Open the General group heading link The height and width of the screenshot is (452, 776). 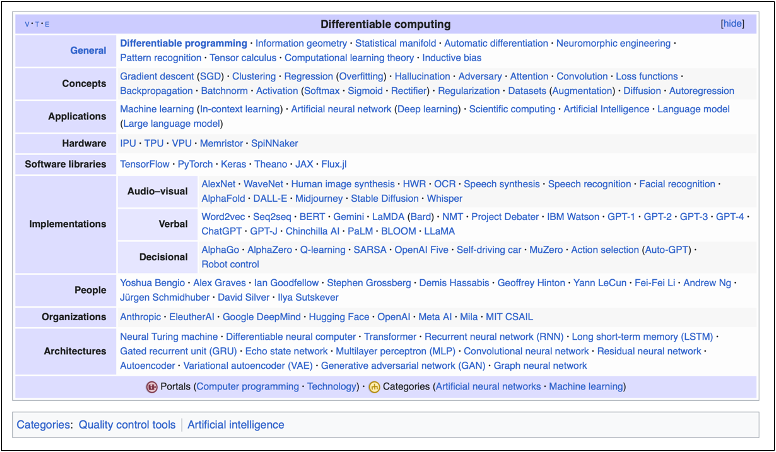[x=88, y=50]
